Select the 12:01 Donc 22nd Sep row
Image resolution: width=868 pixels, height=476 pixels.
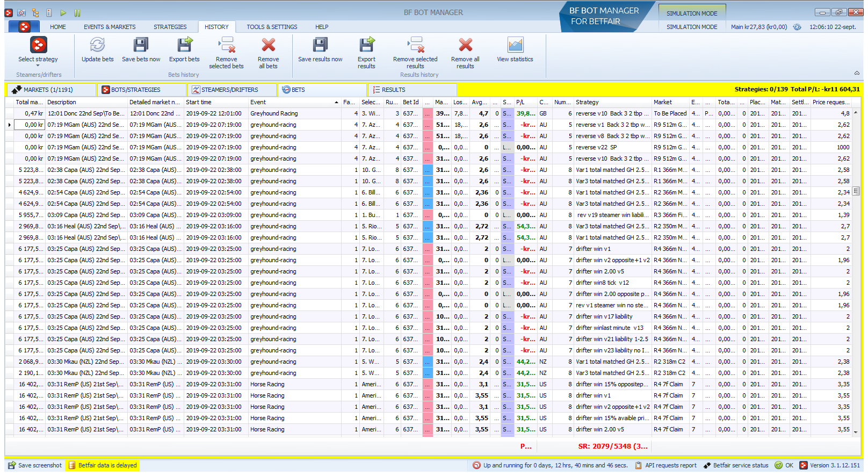tap(429, 113)
